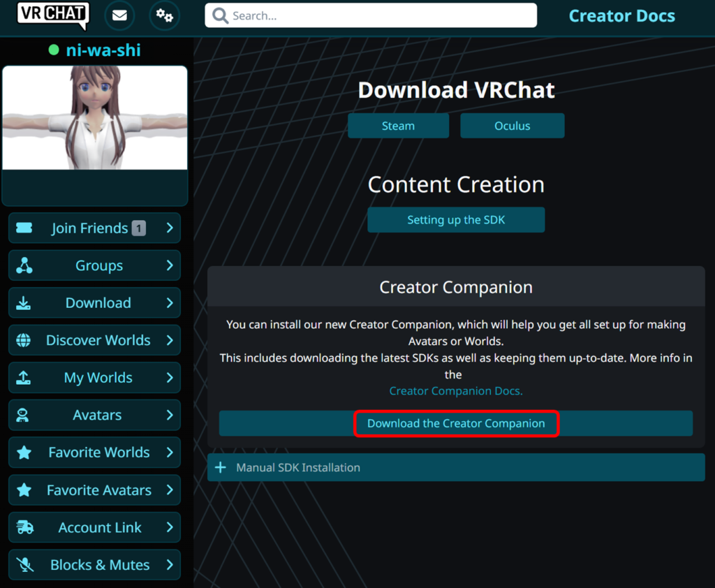The image size is (715, 588).
Task: Click the Account Link truck icon
Action: point(24,528)
